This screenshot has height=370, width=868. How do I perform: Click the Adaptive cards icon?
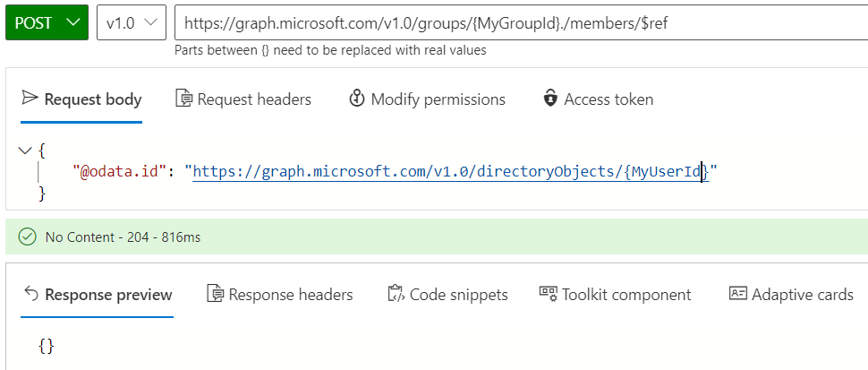(737, 294)
